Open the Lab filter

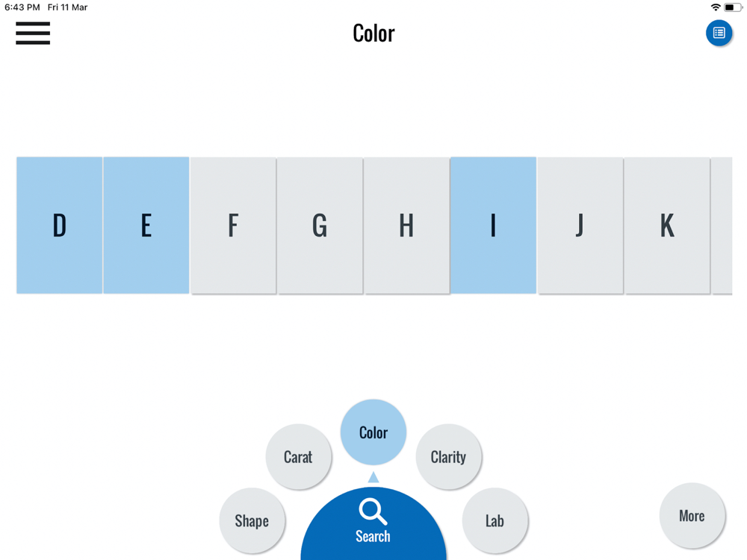[x=495, y=520]
